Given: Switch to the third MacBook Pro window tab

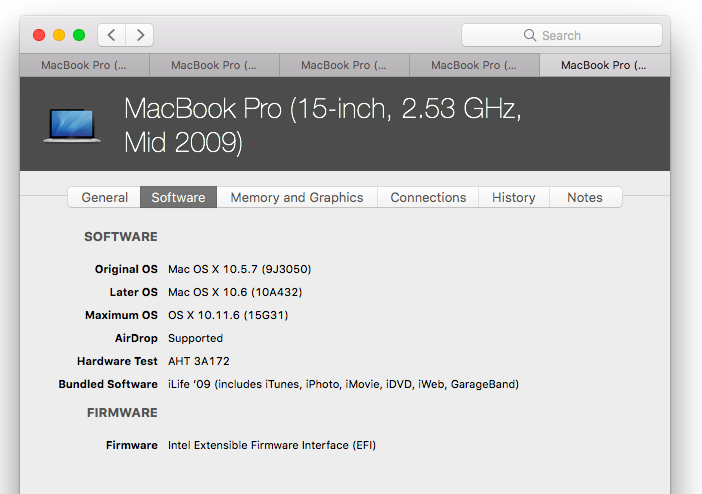Looking at the screenshot, I should coord(344,65).
